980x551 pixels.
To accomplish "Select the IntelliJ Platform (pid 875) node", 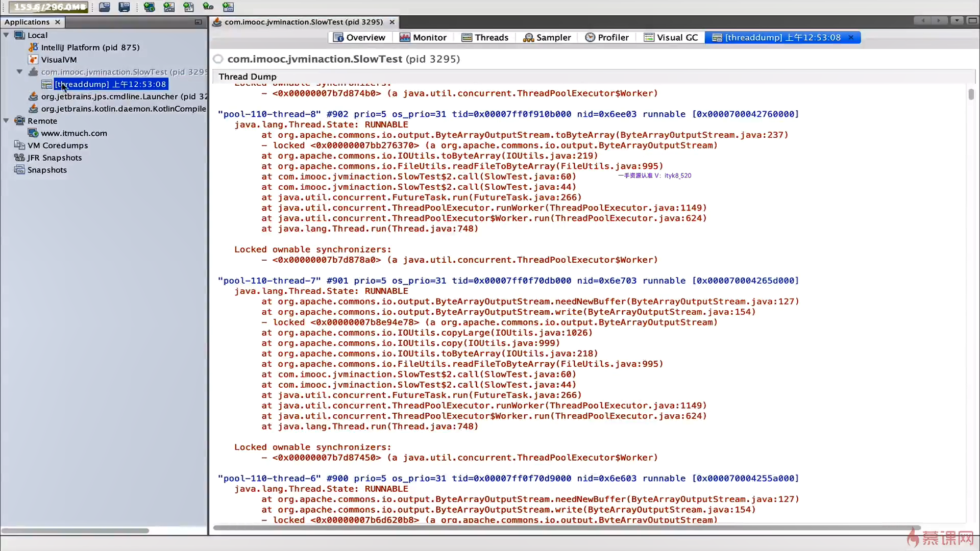I will pos(90,47).
